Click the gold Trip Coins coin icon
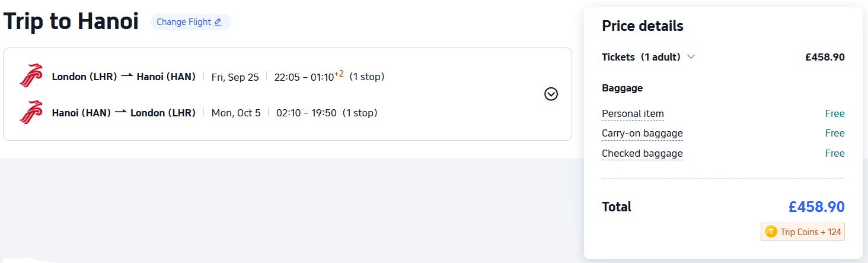Viewport: 868px width, 263px height. 771,232
